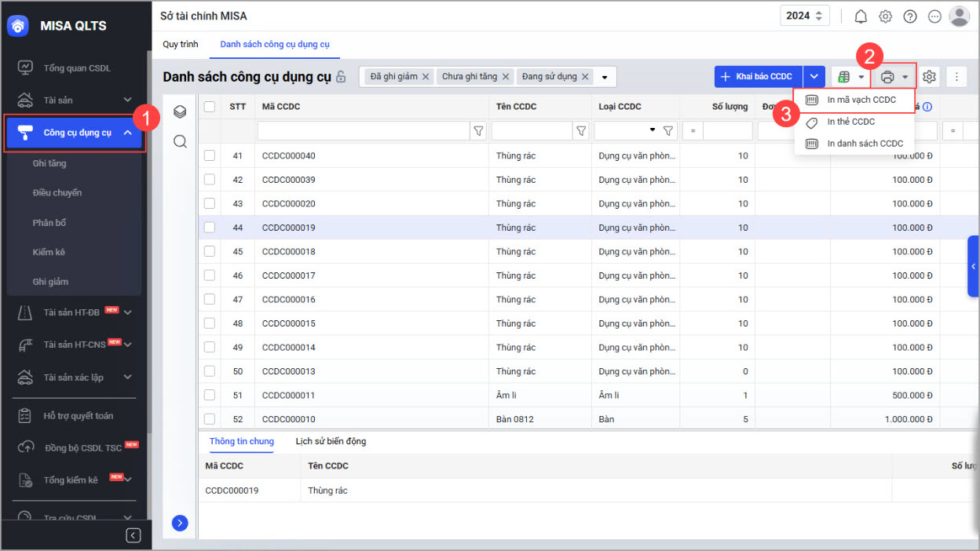Viewport: 980px width, 551px height.
Task: Click the layers icon left of table
Action: (180, 112)
